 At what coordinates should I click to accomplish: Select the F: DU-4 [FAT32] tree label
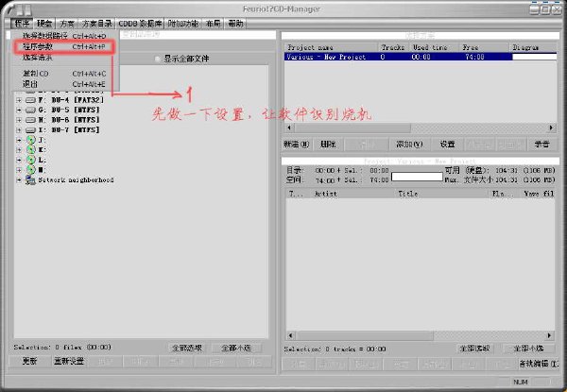(71, 100)
